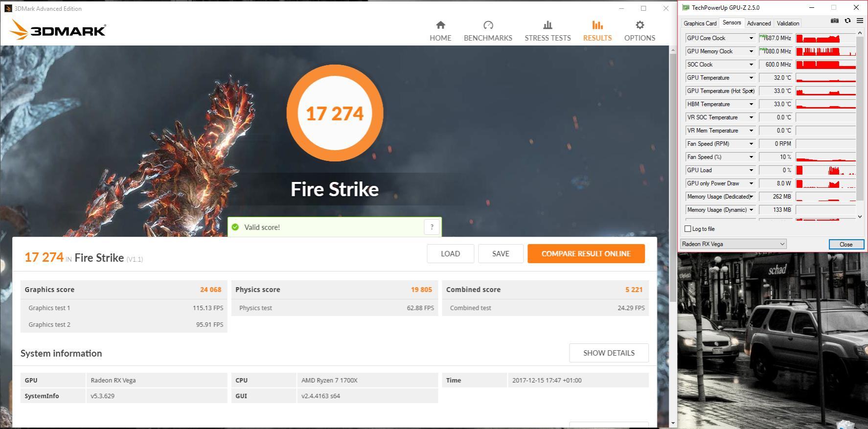Expand the GPU Core Clock sensor dropdown
Image resolution: width=868 pixels, height=429 pixels.
click(x=751, y=38)
